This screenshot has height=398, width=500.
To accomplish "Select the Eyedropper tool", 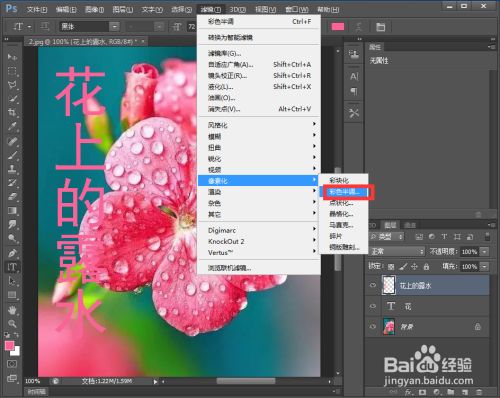I will coord(12,126).
